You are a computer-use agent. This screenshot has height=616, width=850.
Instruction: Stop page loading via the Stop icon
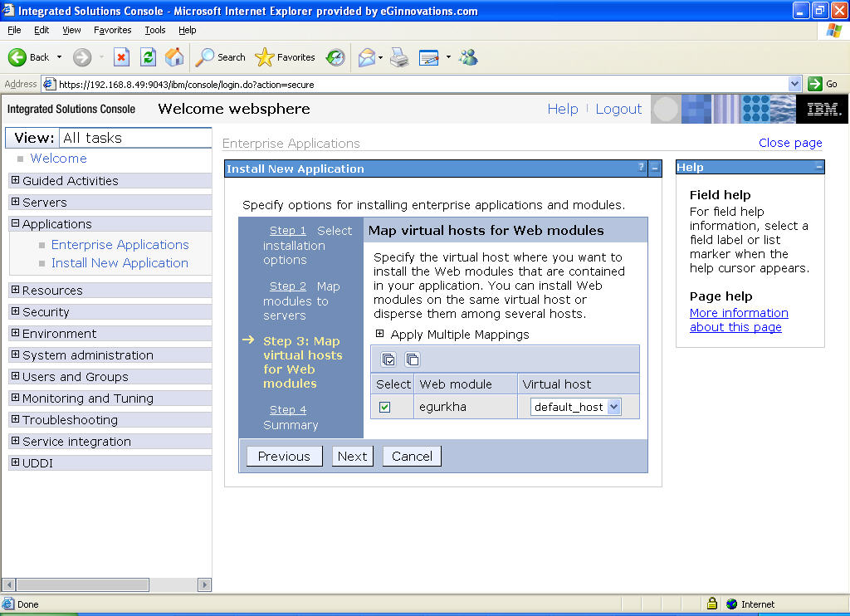click(x=122, y=56)
